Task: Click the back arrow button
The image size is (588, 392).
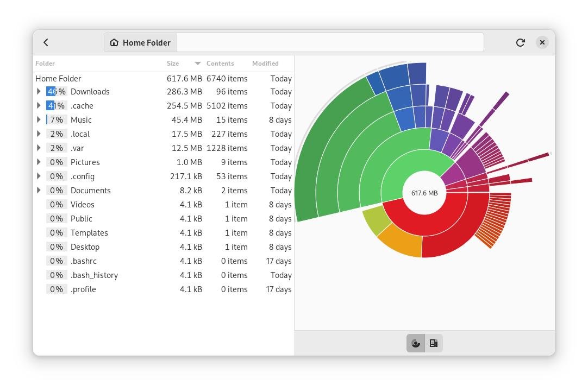Action: pos(46,42)
